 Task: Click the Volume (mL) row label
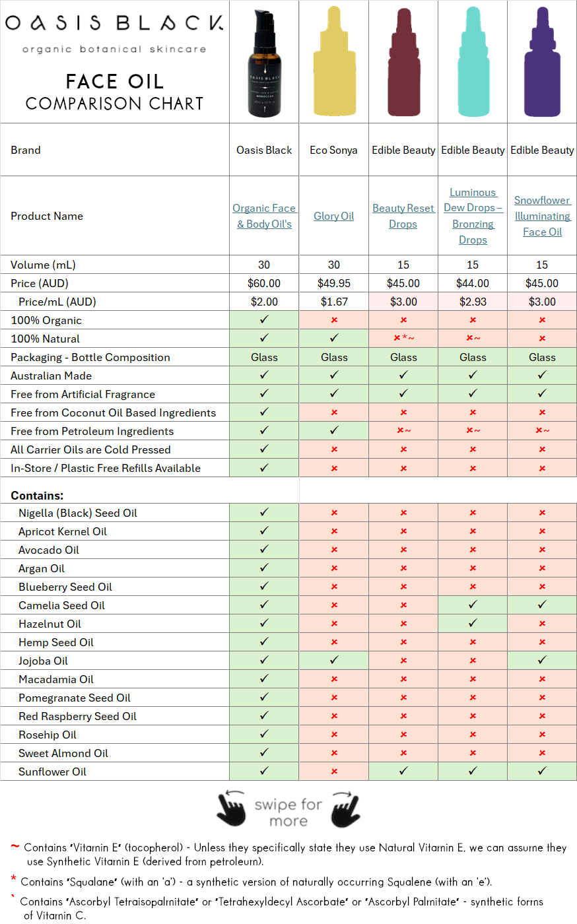pos(44,265)
